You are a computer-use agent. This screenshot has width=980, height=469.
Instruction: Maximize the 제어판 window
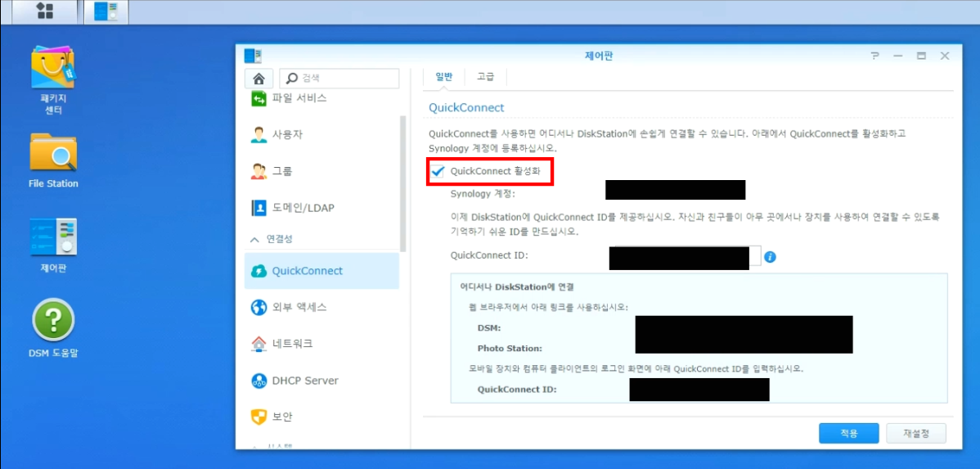(921, 56)
